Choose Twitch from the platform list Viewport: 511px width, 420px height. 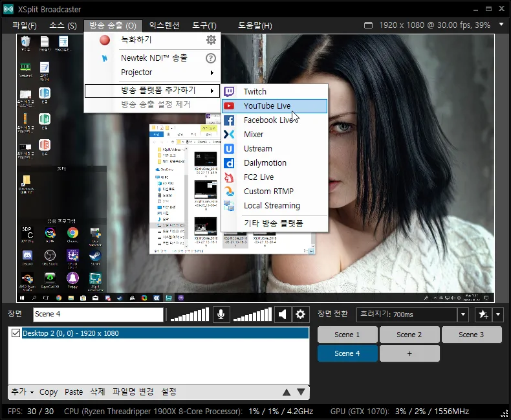tap(274, 92)
